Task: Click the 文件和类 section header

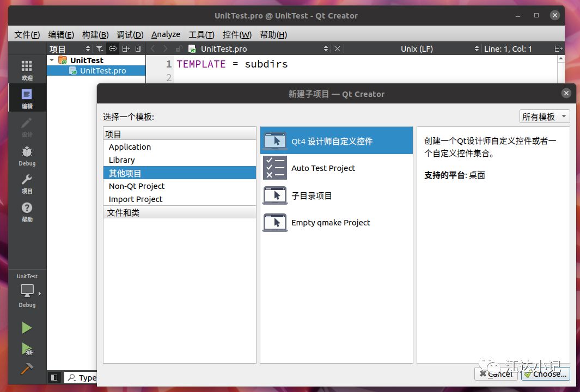Action: point(179,212)
